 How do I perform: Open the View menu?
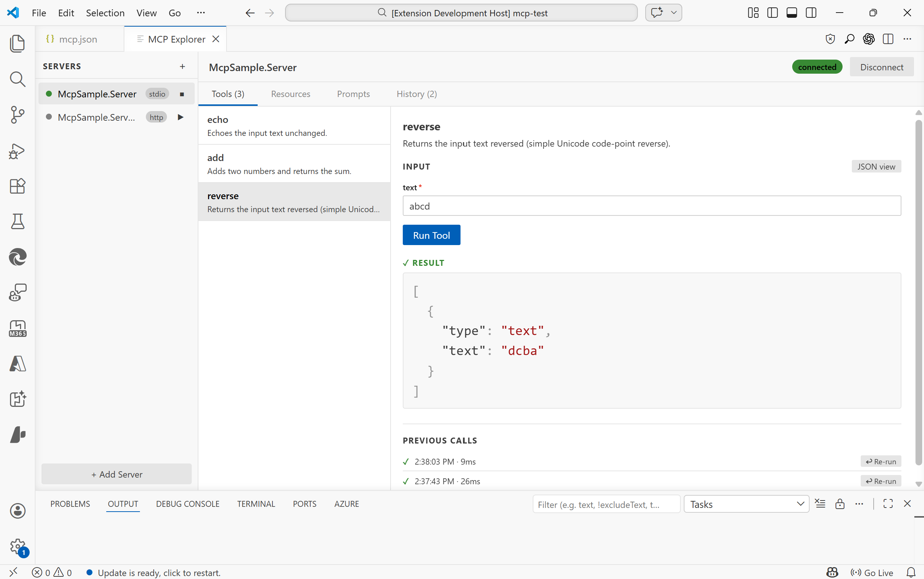point(146,13)
